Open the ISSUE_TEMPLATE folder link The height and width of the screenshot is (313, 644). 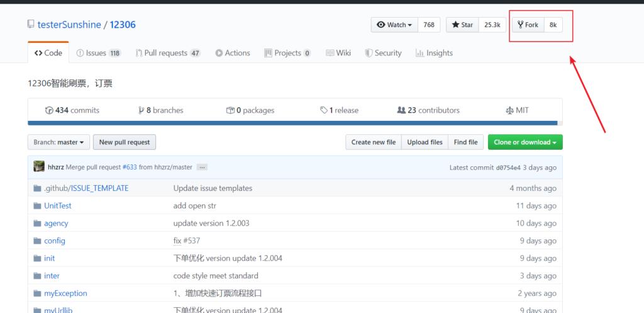[100, 188]
